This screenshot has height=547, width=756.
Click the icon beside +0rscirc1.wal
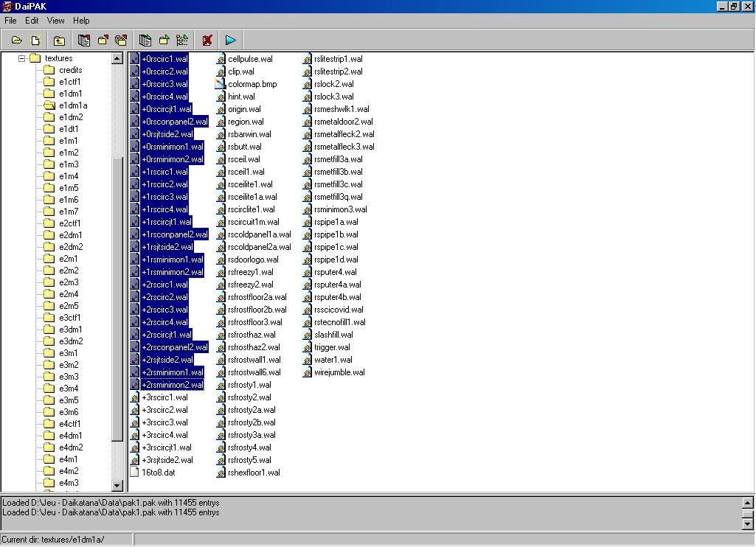click(134, 59)
